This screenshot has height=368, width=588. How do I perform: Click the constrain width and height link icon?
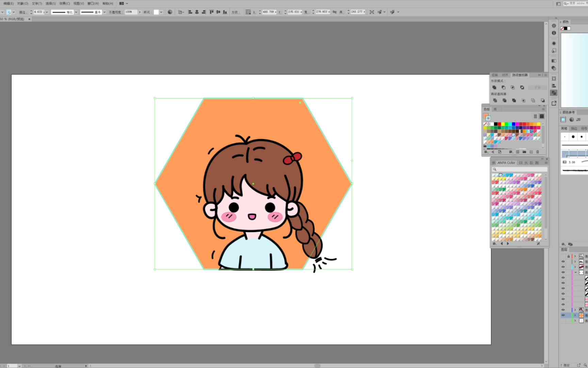[335, 12]
